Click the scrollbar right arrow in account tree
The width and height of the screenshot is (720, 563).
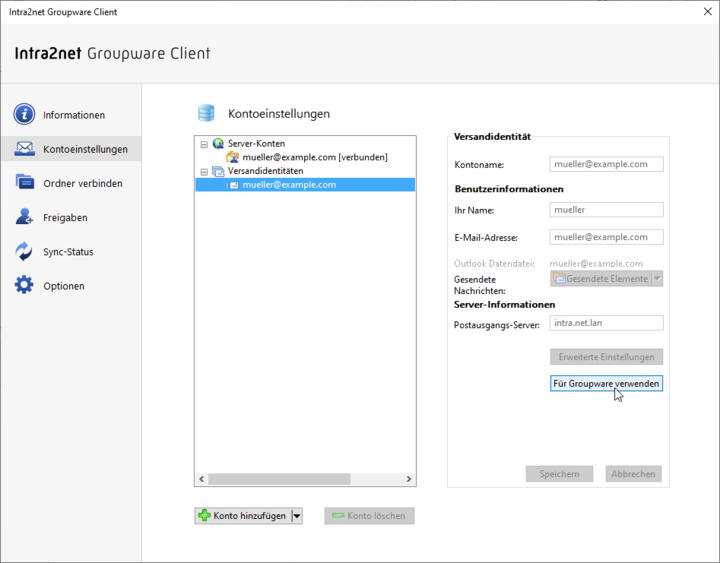(x=409, y=479)
